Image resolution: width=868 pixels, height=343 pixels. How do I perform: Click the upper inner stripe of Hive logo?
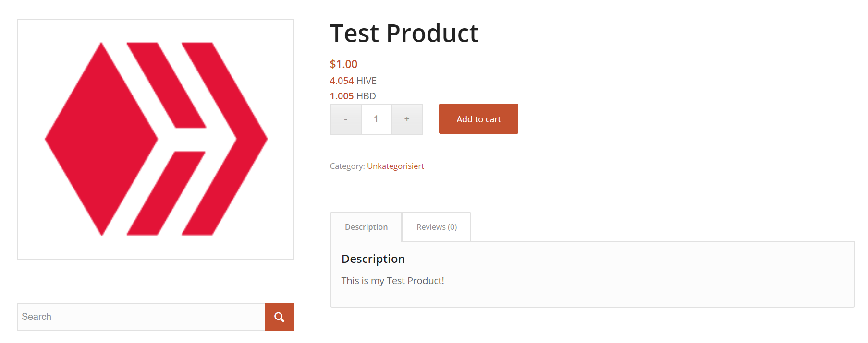(x=166, y=85)
